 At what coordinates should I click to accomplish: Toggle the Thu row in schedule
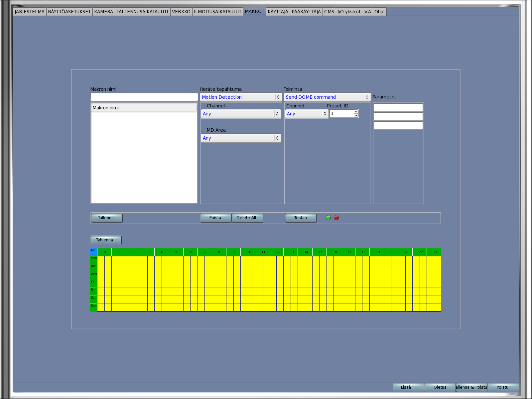tap(93, 284)
